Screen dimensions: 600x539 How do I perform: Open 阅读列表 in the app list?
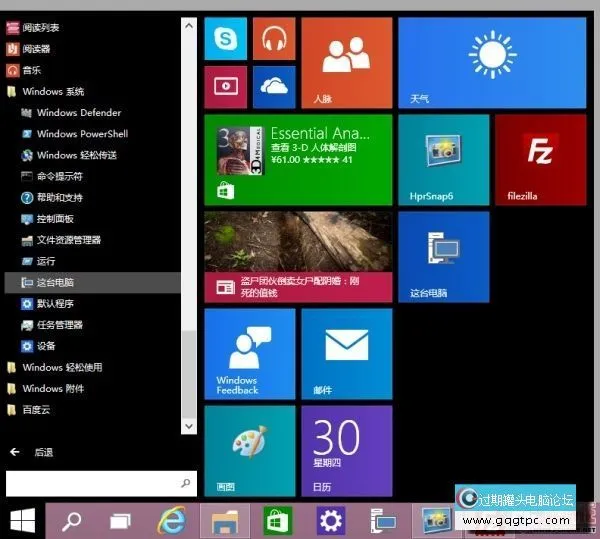[x=92, y=28]
